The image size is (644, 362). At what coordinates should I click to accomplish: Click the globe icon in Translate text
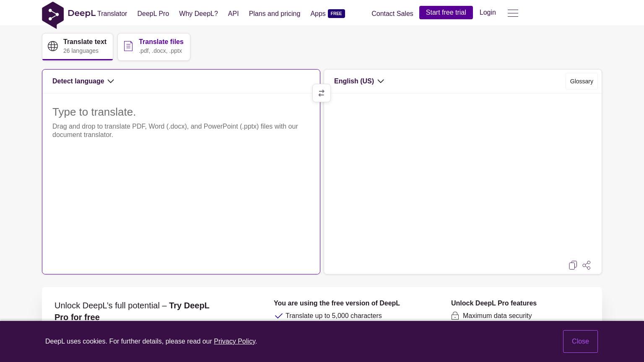(53, 46)
